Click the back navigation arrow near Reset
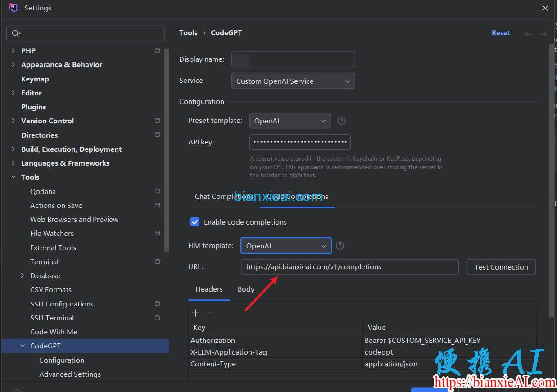The height and width of the screenshot is (392, 557). pos(529,34)
